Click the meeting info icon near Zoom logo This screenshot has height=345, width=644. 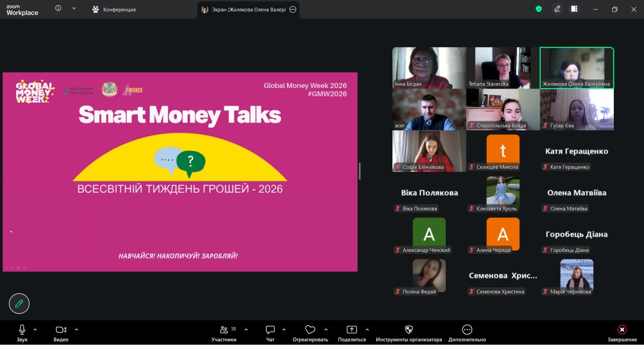(x=58, y=9)
